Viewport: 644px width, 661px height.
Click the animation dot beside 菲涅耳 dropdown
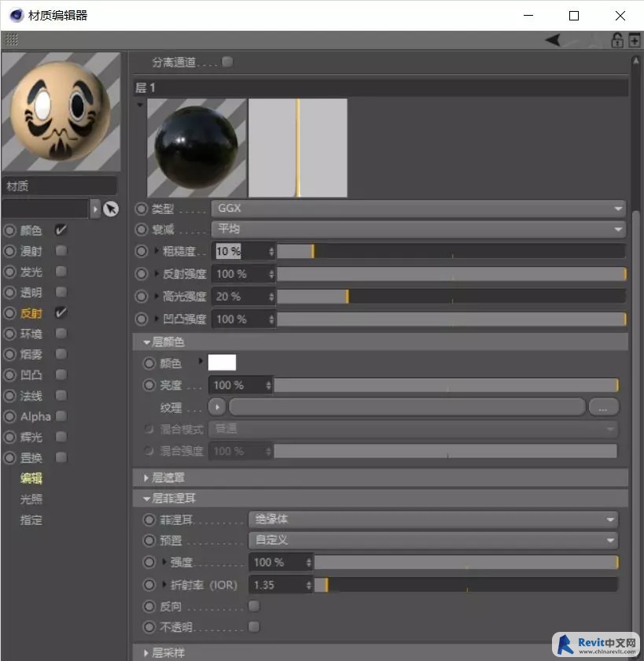(149, 520)
